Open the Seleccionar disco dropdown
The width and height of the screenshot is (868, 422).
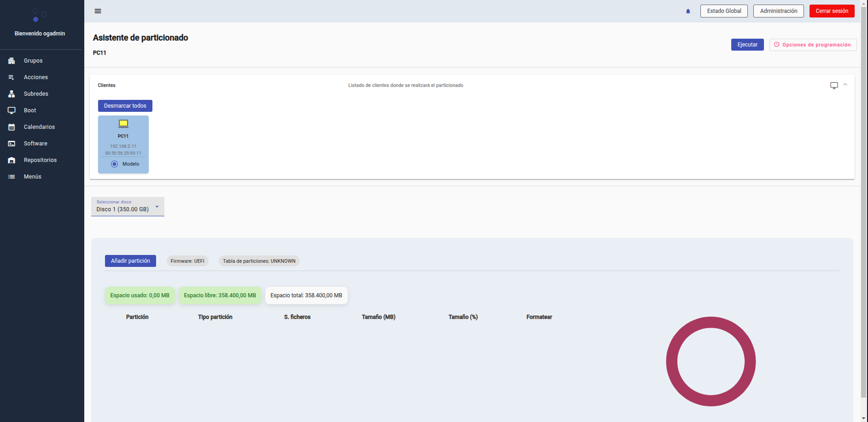(x=128, y=207)
